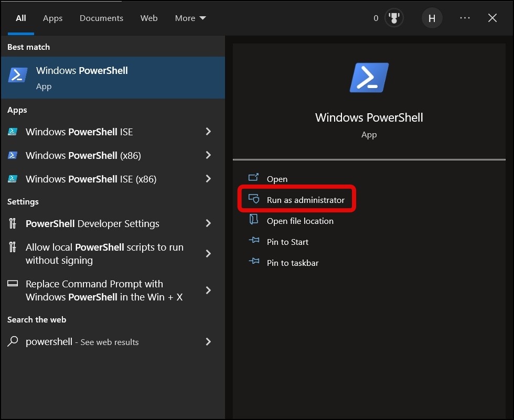514x420 pixels.
Task: Expand Windows PowerShell ISE chevron arrow
Action: pos(208,132)
